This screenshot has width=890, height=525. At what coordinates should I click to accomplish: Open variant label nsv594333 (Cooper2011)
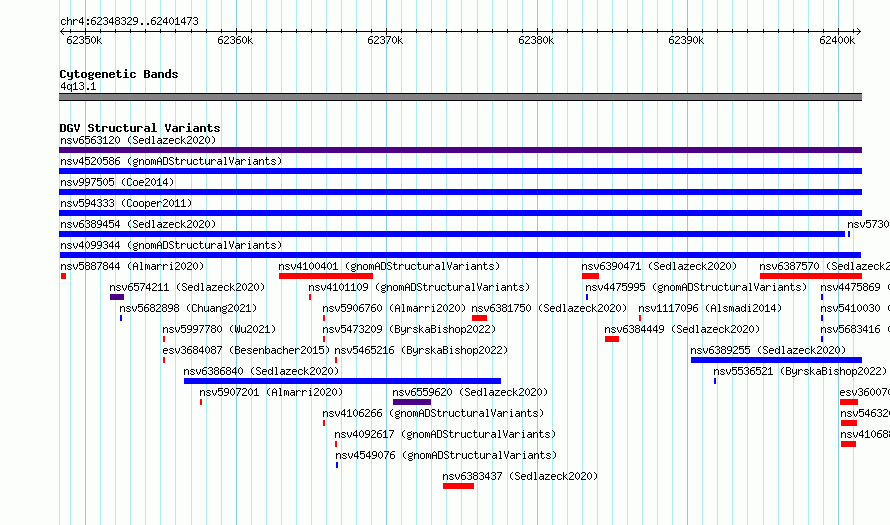coord(126,203)
